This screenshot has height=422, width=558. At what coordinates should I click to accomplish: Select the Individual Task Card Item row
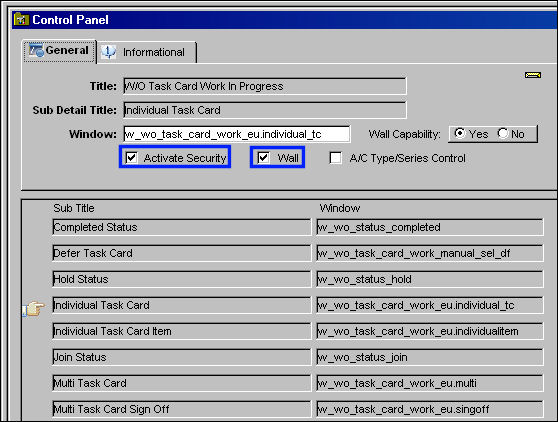pyautogui.click(x=181, y=331)
